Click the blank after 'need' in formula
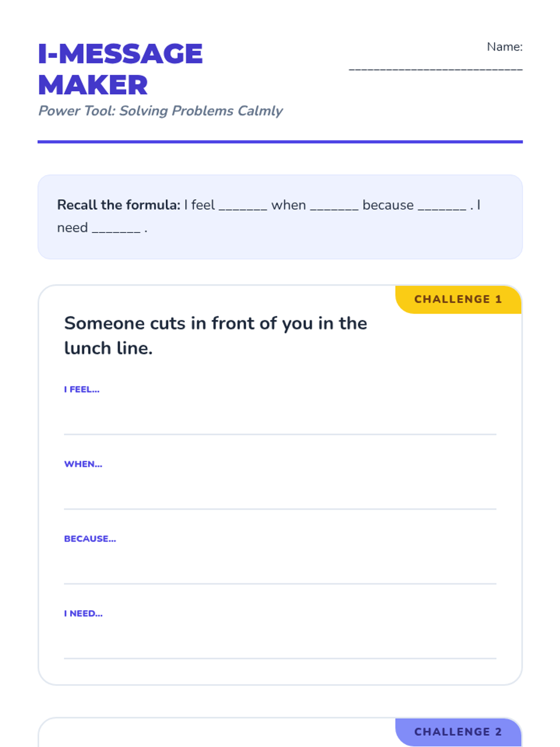Viewport: 560px width, 747px height. point(116,228)
